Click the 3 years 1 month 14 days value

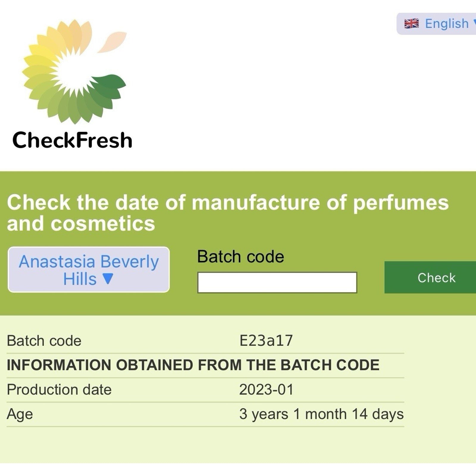coord(321,414)
